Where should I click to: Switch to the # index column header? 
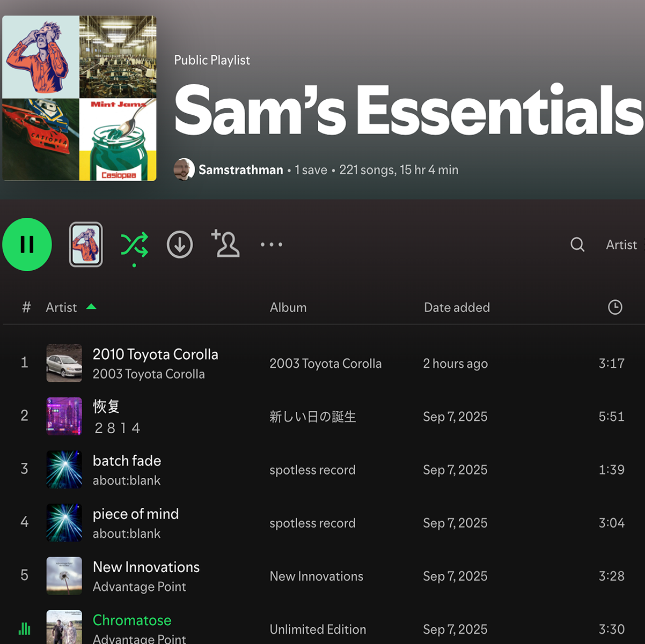click(26, 307)
